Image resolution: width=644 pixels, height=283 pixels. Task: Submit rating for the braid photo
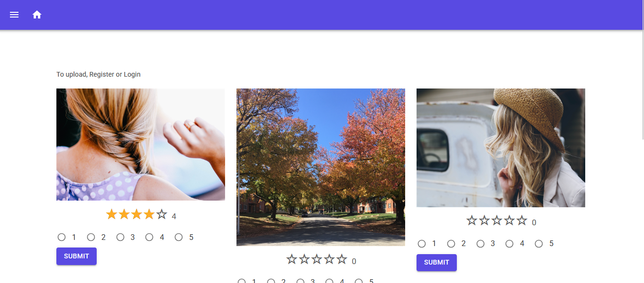coord(76,256)
